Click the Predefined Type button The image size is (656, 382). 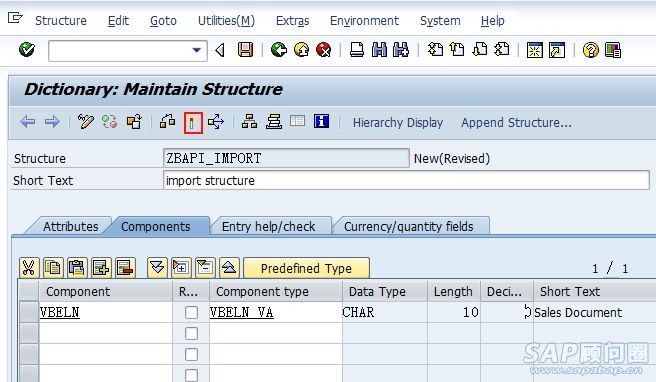click(x=306, y=268)
